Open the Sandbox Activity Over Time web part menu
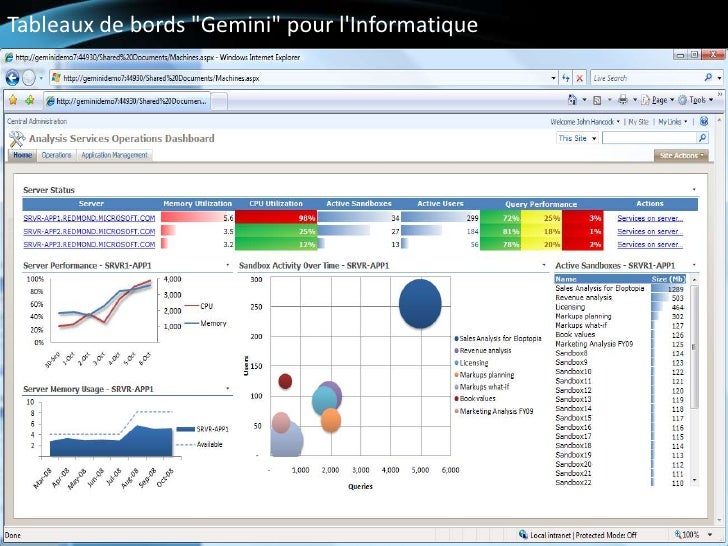728x546 pixels. tap(544, 265)
